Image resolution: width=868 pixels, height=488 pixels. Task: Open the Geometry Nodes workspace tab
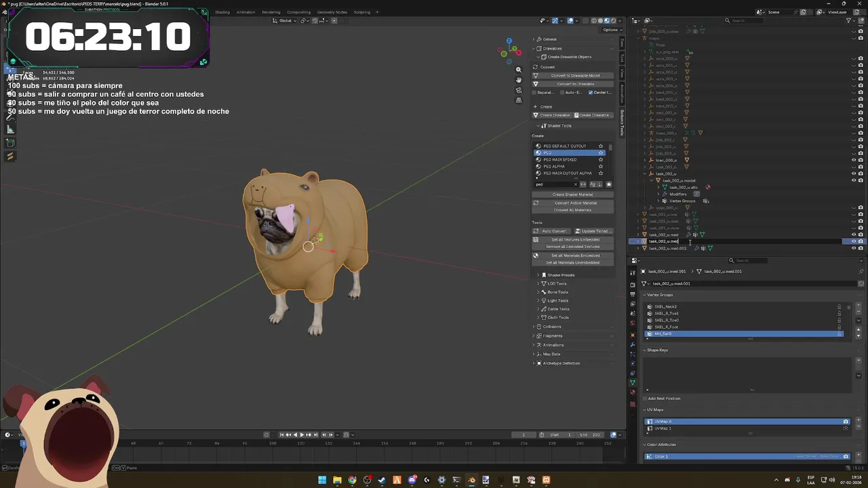coord(332,12)
